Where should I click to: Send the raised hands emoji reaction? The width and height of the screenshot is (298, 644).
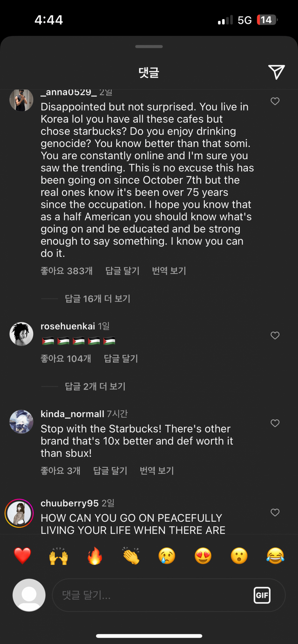(58, 556)
